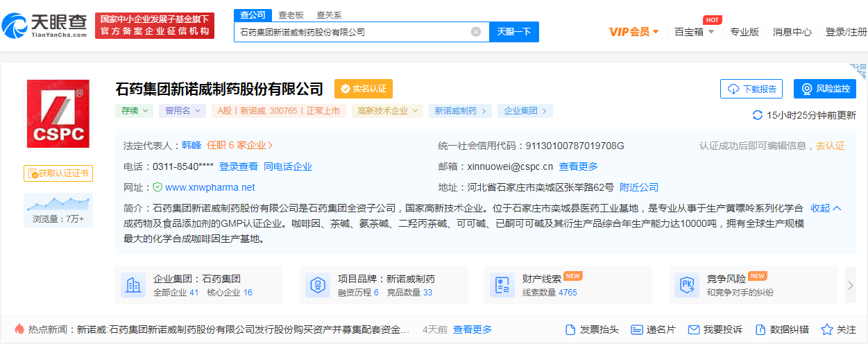Click the red 官方备案企业征信机构 banner
The image size is (868, 344).
click(155, 26)
